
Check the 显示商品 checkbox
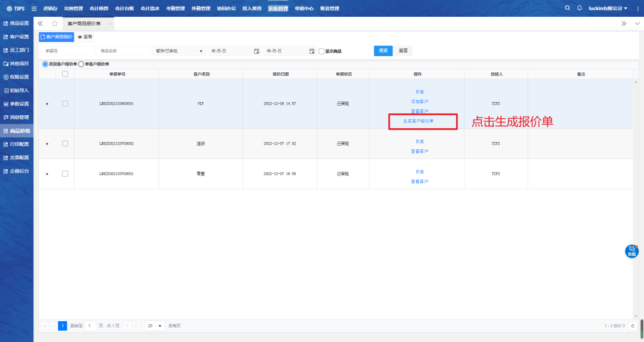tap(321, 51)
